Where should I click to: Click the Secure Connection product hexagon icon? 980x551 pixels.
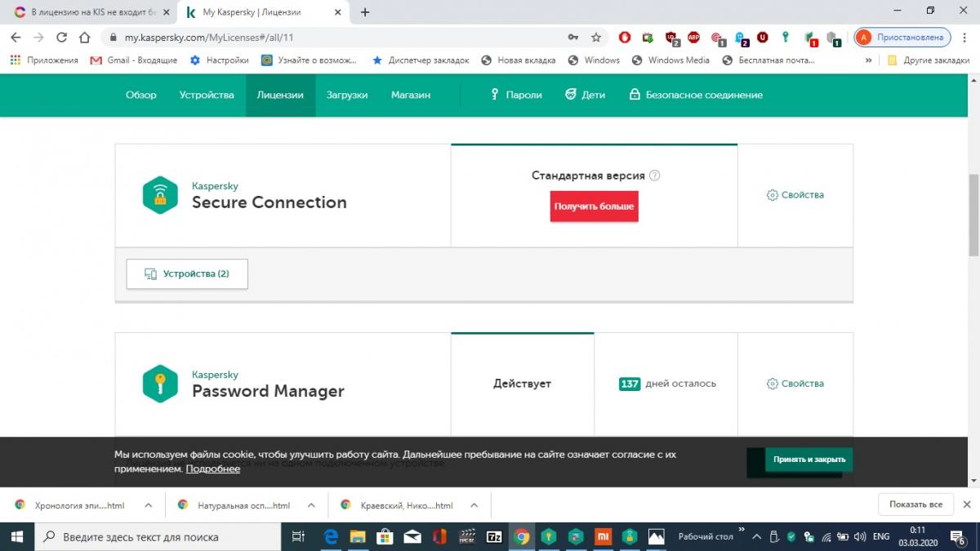[x=160, y=195]
